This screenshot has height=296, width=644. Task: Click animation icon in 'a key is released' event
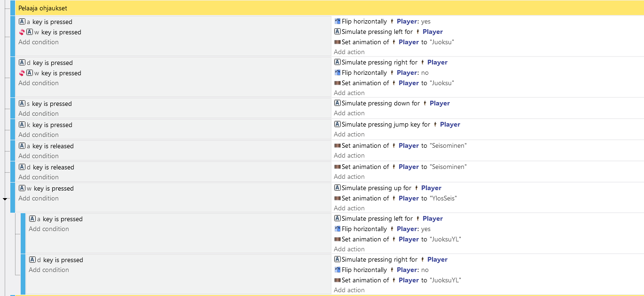[x=337, y=145]
